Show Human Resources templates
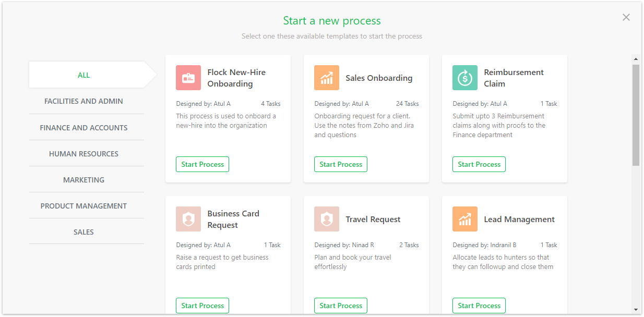 [x=87, y=153]
